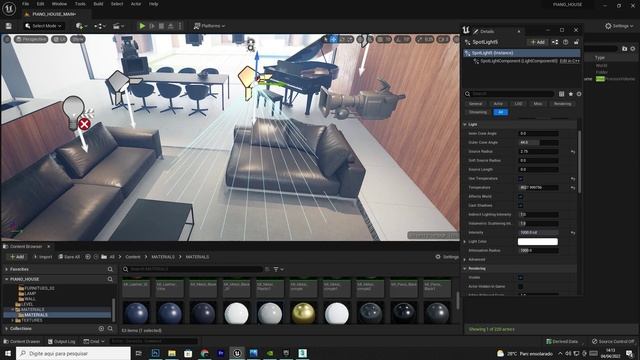Click the Source Radius value field
640x360 pixels.
click(538, 151)
